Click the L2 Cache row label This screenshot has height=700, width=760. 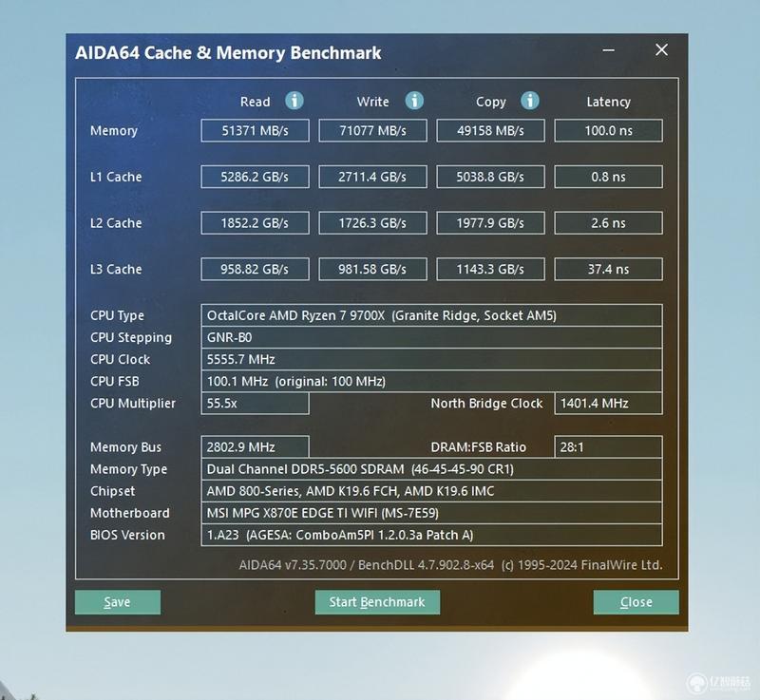(116, 223)
